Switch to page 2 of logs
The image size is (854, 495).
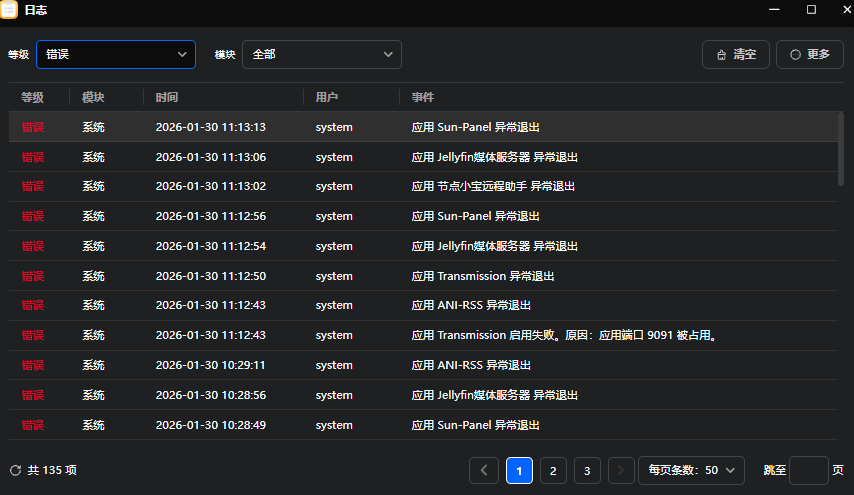pos(553,470)
